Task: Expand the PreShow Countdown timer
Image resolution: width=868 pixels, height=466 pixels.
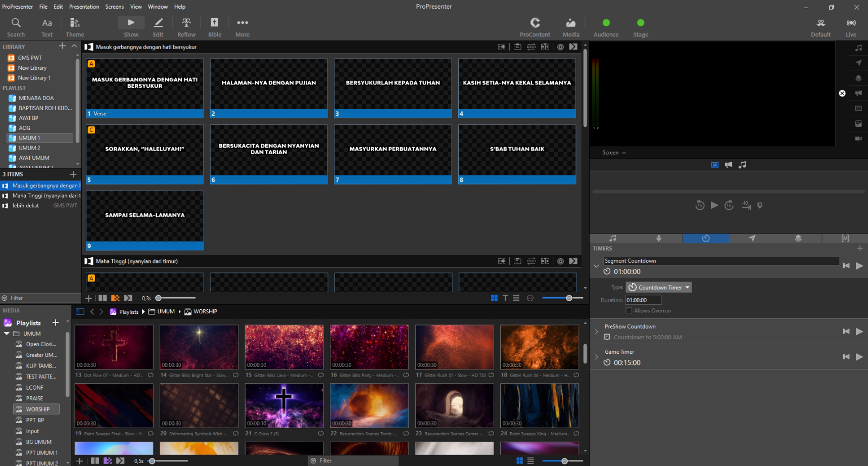Action: point(597,332)
